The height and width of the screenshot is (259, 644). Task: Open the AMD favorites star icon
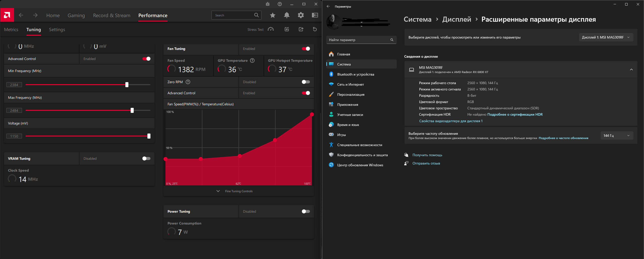pyautogui.click(x=272, y=15)
